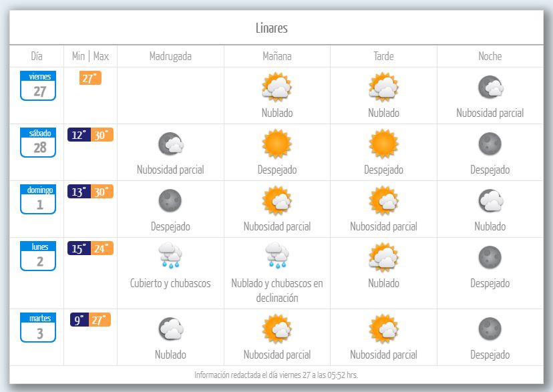553x392 pixels.
Task: Click the 'Información redactada' footer note
Action: (x=276, y=375)
